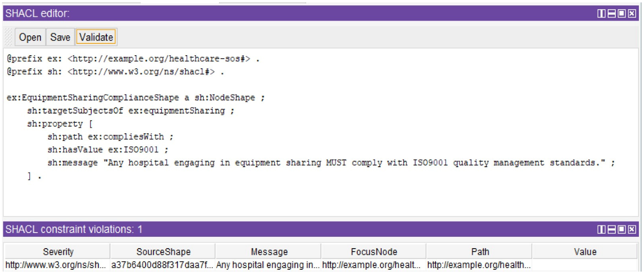Split SHACL editor panel horizontally
The height and width of the screenshot is (276, 644).
612,13
